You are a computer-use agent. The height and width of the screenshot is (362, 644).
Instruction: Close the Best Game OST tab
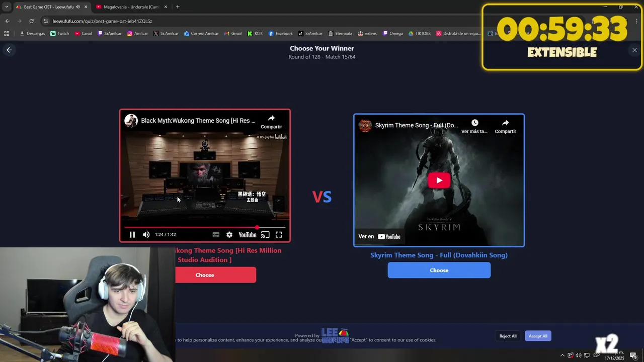pyautogui.click(x=86, y=7)
